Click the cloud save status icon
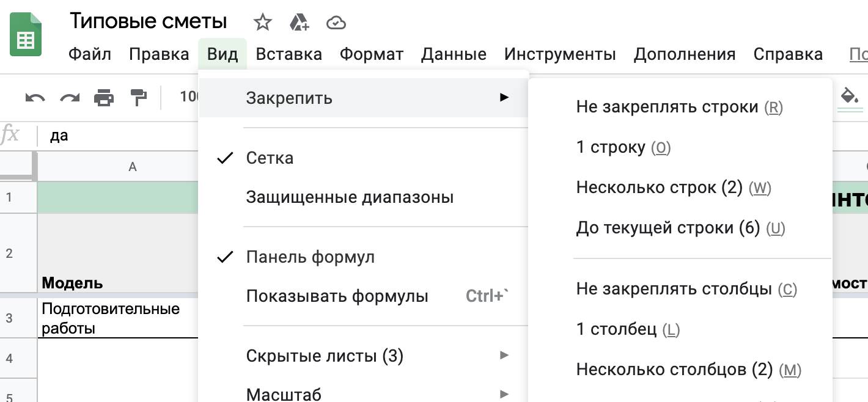Viewport: 868px width, 402px height. coord(336,23)
